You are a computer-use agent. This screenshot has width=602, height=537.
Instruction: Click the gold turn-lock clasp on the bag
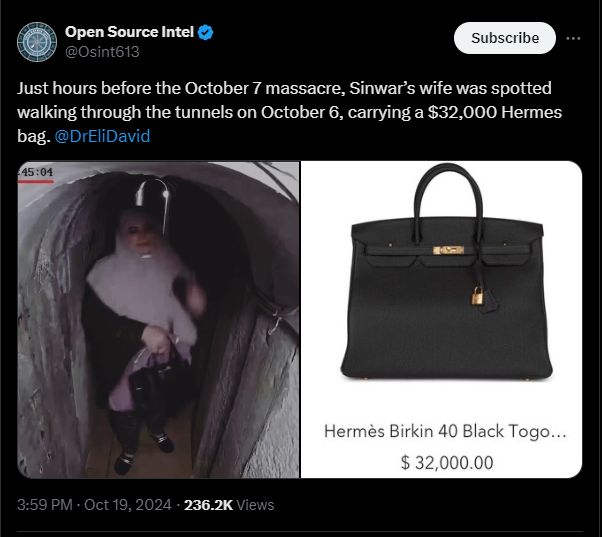coord(448,250)
